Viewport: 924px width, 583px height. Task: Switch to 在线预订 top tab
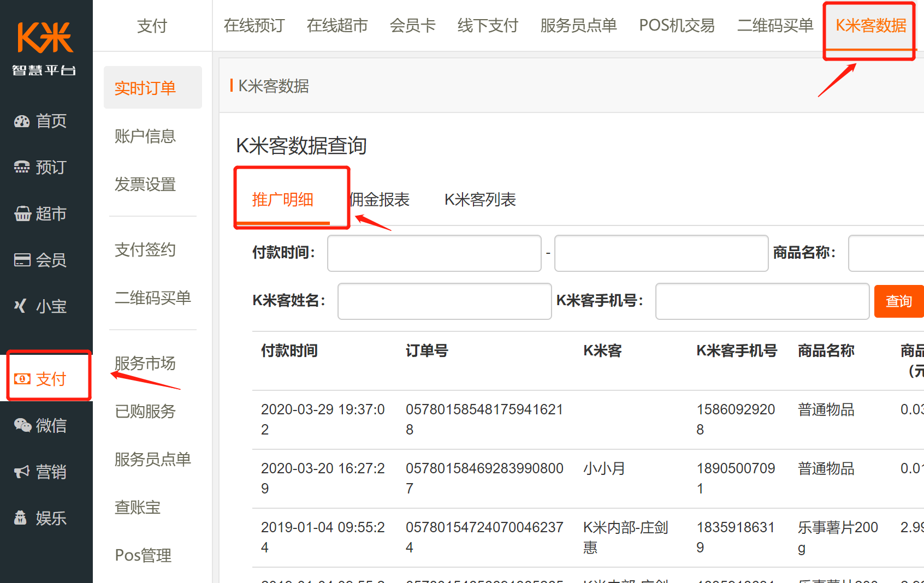pyautogui.click(x=254, y=26)
